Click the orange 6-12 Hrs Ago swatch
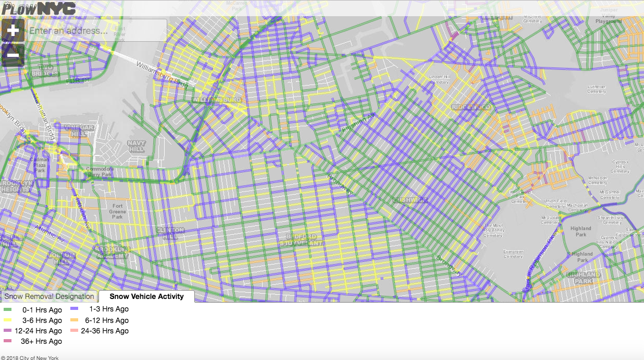 (74, 320)
